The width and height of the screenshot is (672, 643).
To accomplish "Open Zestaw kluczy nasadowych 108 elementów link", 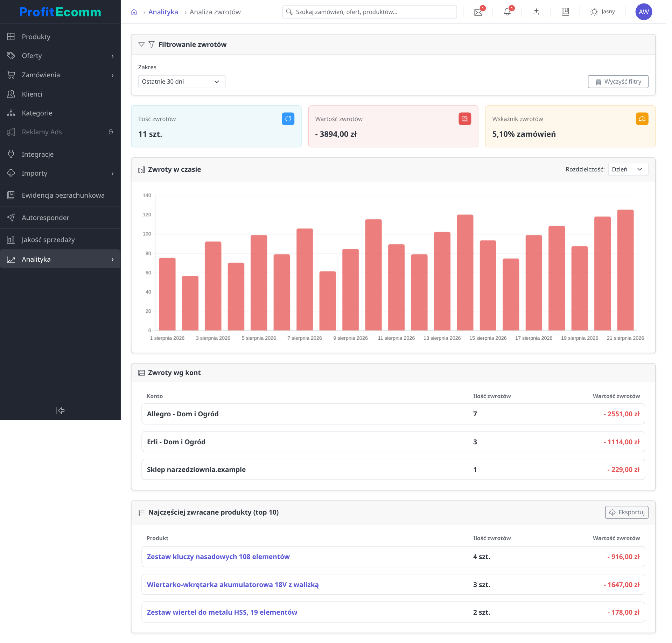I will pyautogui.click(x=218, y=557).
